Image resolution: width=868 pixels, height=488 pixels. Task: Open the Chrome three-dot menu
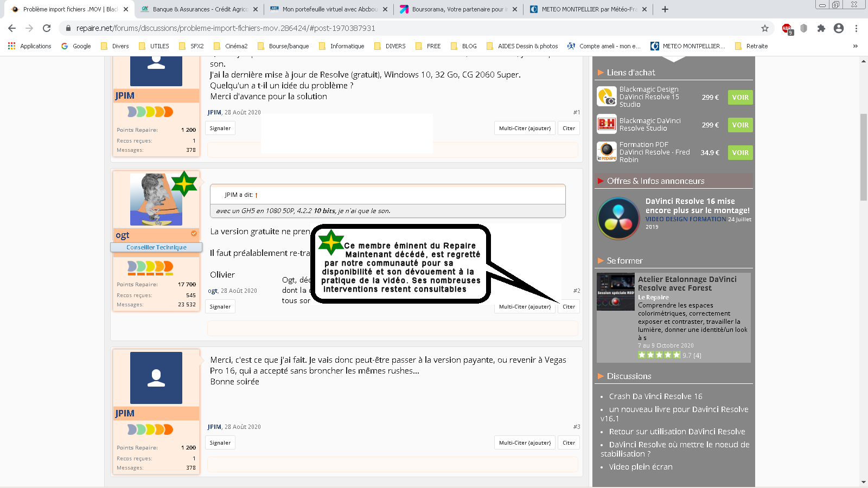[x=856, y=28]
